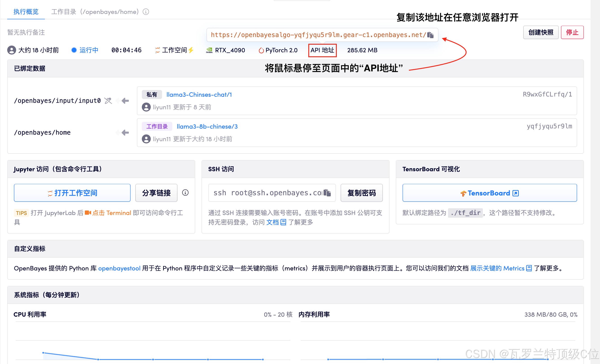Open the llama3-Chinses-chat/1 dataset link
Screen dimensions: 600x364
point(199,94)
